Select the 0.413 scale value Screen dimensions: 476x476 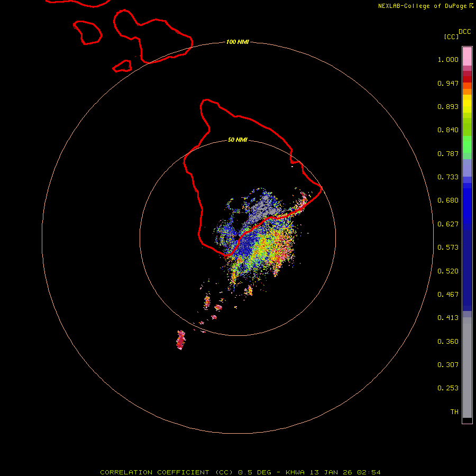448,318
